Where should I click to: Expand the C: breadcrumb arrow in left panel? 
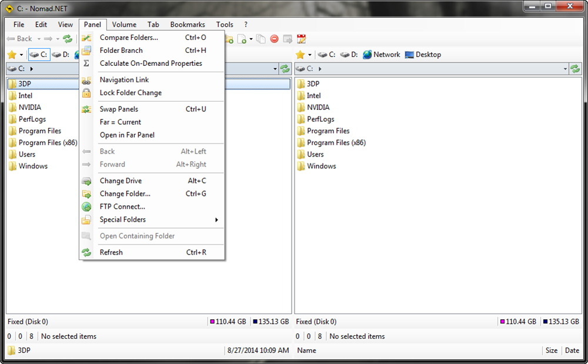pos(32,69)
